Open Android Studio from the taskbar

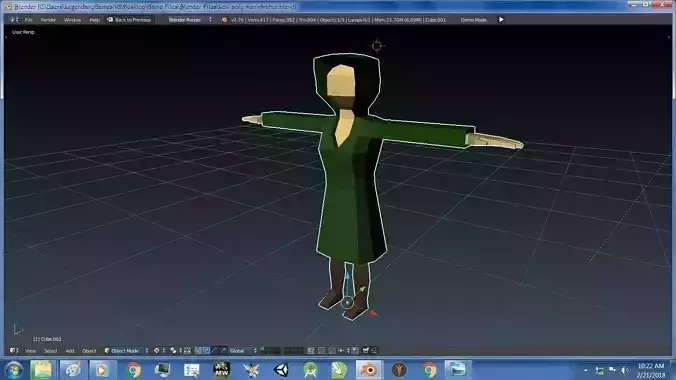pos(310,370)
